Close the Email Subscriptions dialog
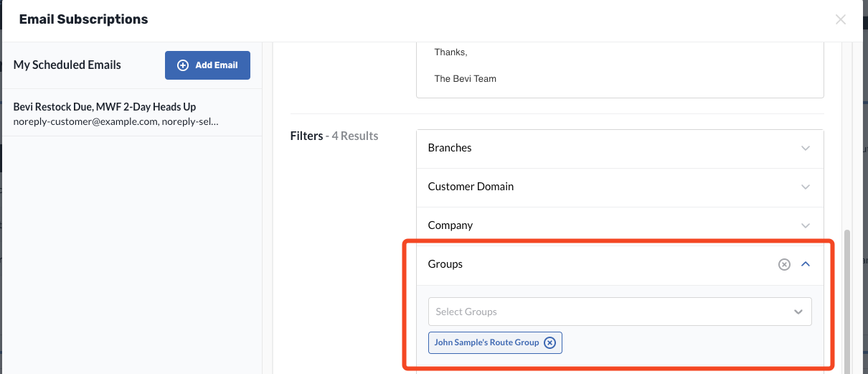The width and height of the screenshot is (868, 374). [841, 19]
